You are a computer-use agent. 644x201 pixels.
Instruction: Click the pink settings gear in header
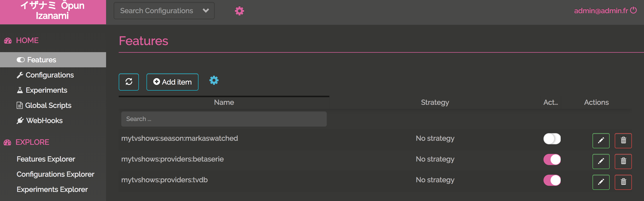(x=239, y=11)
